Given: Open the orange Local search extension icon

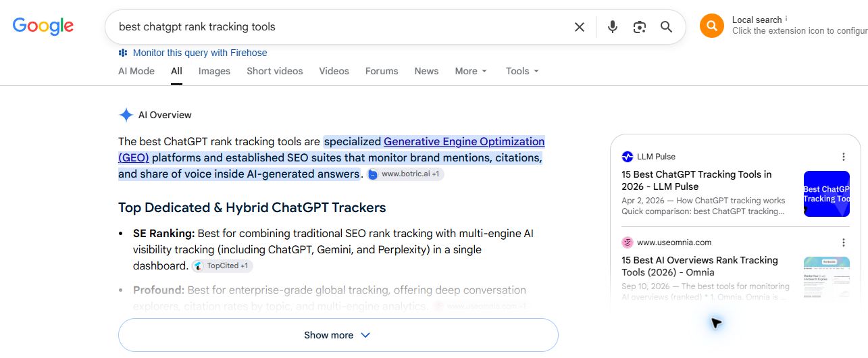Looking at the screenshot, I should point(712,26).
